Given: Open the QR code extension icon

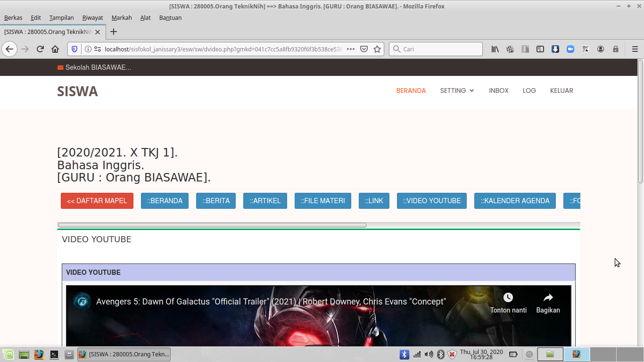Looking at the screenshot, I should 586,49.
